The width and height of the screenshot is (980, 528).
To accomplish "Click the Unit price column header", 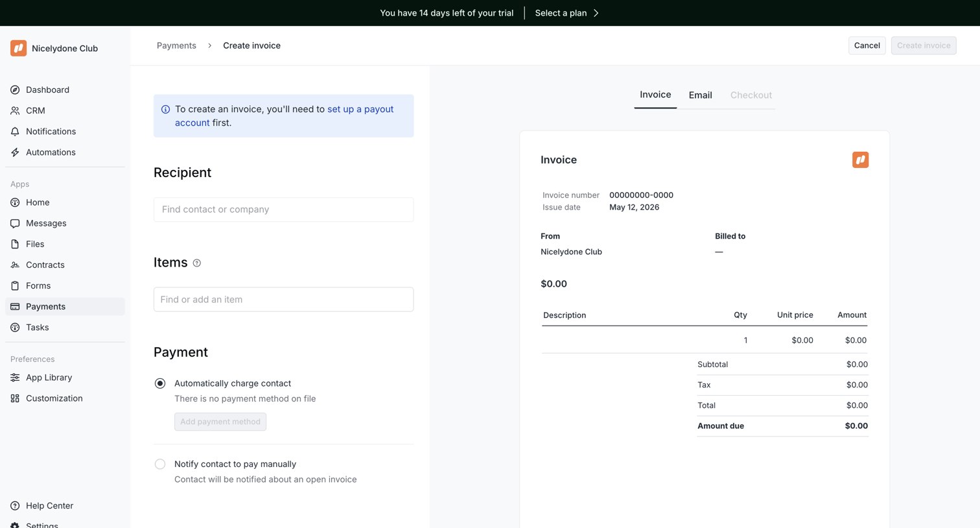I will coord(795,315).
